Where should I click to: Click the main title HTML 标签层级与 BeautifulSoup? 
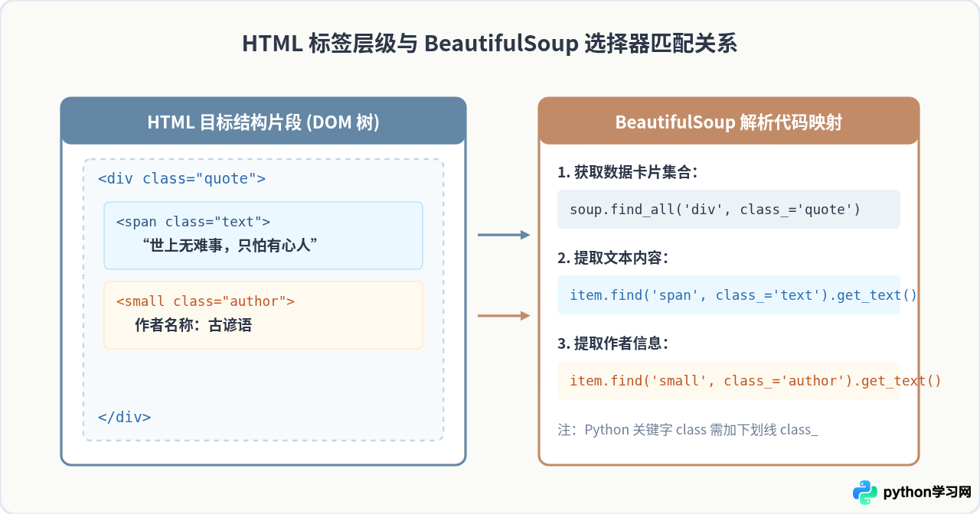coord(490,44)
